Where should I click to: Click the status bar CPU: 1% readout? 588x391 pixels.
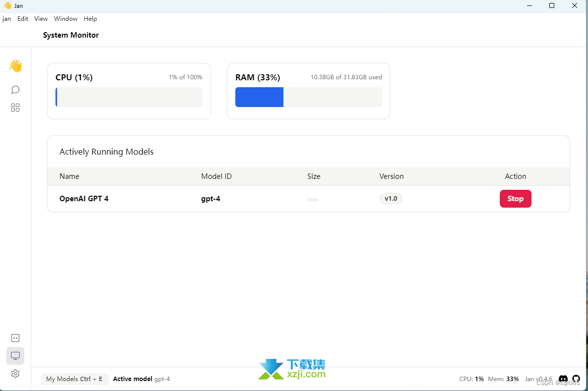click(472, 379)
